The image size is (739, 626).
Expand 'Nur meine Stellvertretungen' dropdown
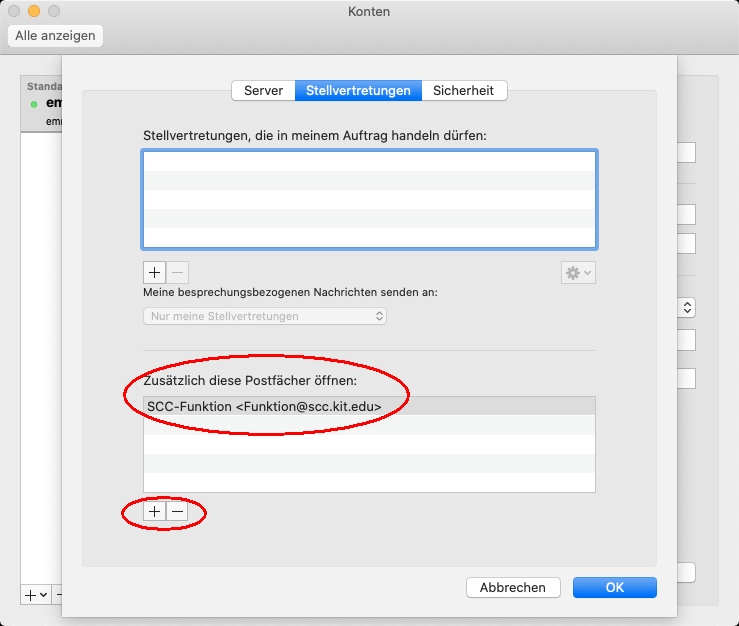(264, 316)
